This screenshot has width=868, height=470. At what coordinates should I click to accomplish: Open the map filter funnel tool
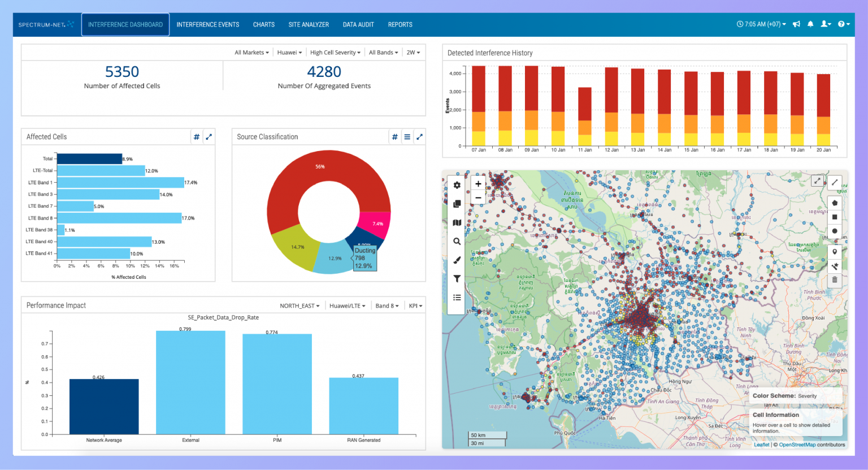(457, 278)
